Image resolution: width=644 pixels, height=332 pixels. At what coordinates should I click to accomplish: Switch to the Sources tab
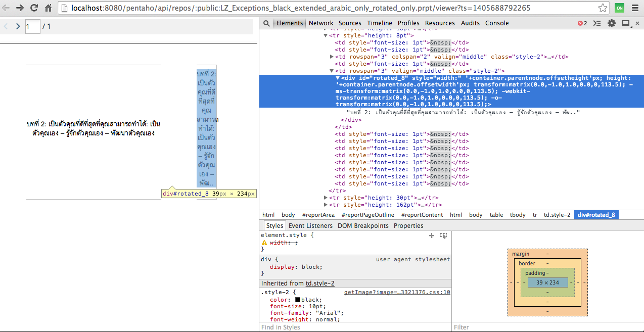pos(350,23)
